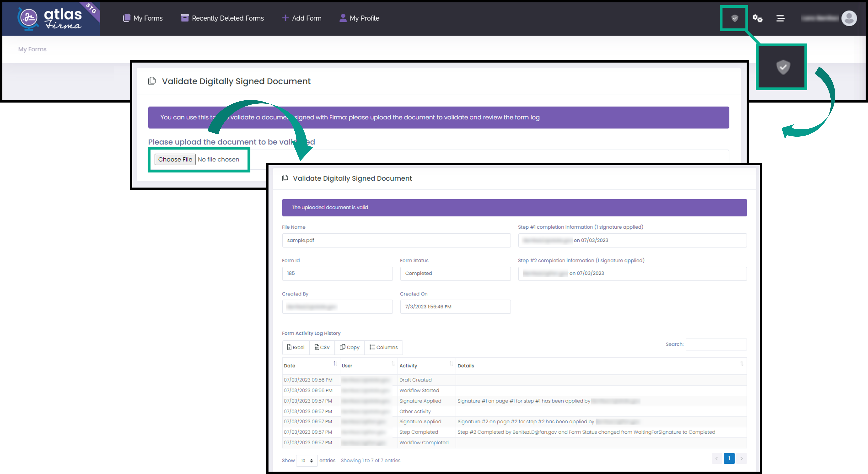Click Step #1 completion information field

(x=633, y=240)
